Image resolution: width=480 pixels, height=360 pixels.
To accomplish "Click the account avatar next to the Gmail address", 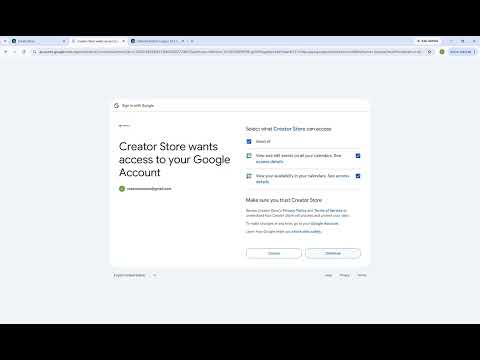I will [122, 189].
